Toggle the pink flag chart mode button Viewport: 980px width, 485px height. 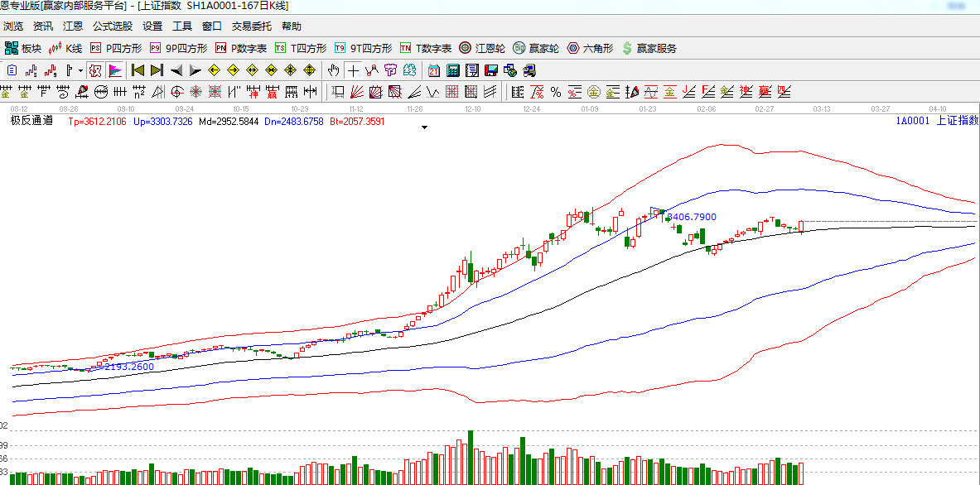[x=114, y=70]
